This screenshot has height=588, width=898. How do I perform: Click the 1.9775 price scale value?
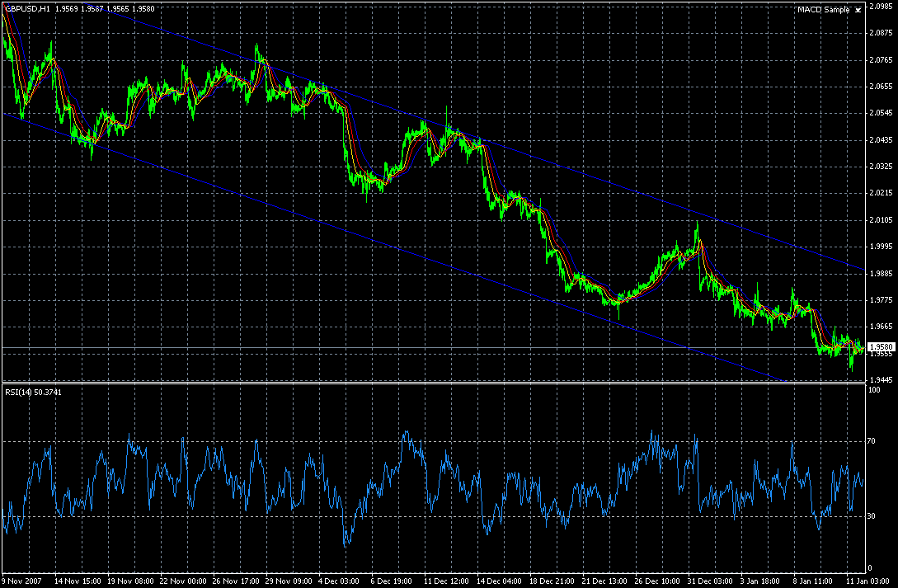[881, 300]
